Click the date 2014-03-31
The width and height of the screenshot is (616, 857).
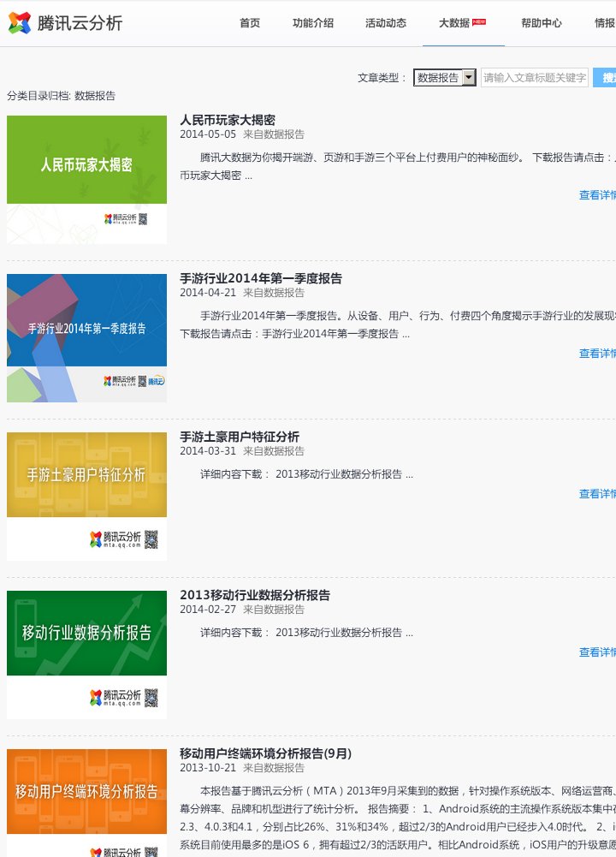[208, 451]
